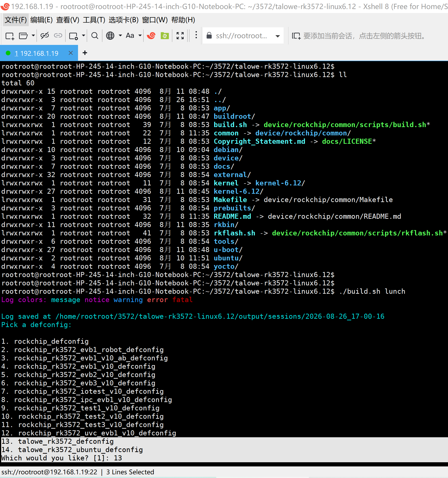The image size is (448, 478).
Task: Click the buildroot/ directory entry
Action: coord(234,116)
